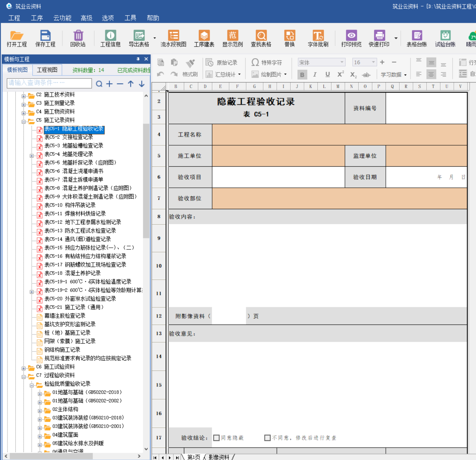This screenshot has height=460, width=476.
Task: Collapse the C5 施工记录资料 folder
Action: click(23, 121)
